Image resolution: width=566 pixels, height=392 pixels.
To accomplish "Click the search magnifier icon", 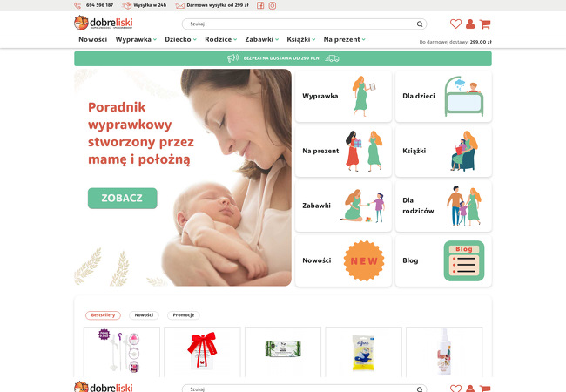I will (420, 24).
